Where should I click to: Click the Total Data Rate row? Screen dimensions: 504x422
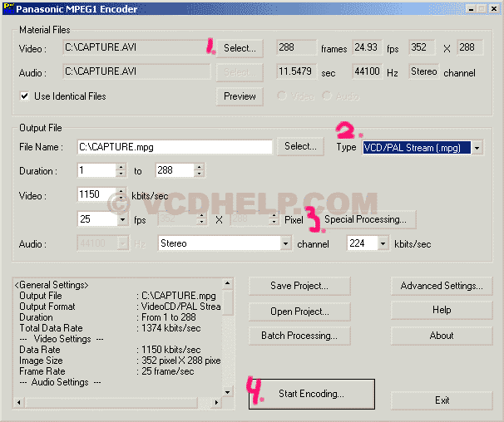[x=110, y=328]
